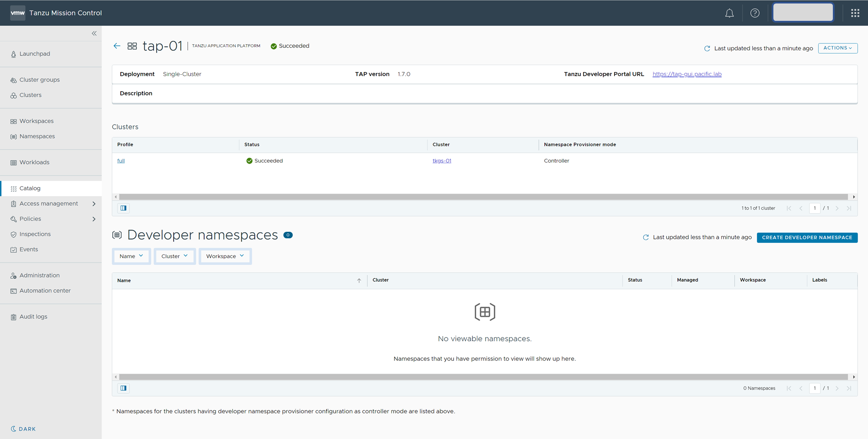868x439 pixels.
Task: Switch to DARK theme
Action: tap(23, 429)
